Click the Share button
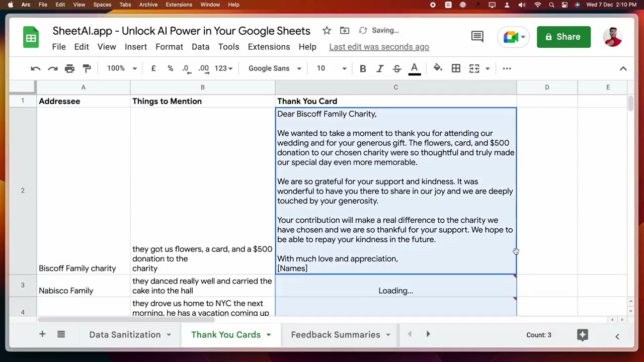The height and width of the screenshot is (362, 644). [563, 36]
